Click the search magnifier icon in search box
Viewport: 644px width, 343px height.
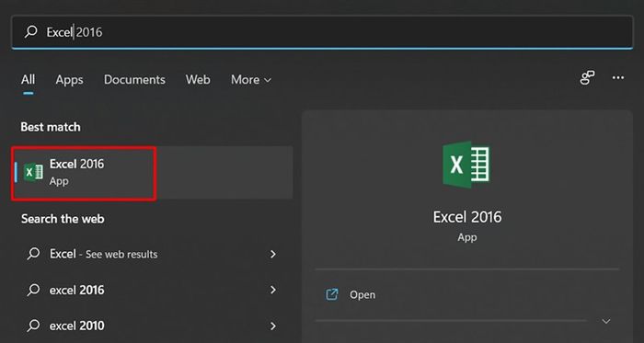coord(31,31)
